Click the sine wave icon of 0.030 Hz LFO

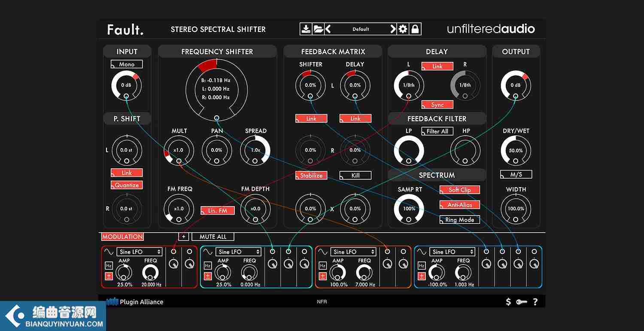click(x=208, y=252)
